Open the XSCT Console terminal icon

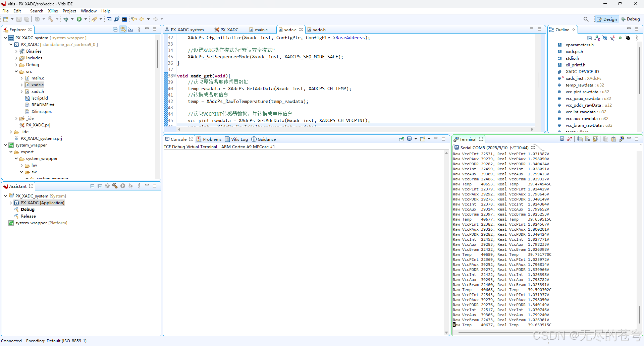click(109, 19)
